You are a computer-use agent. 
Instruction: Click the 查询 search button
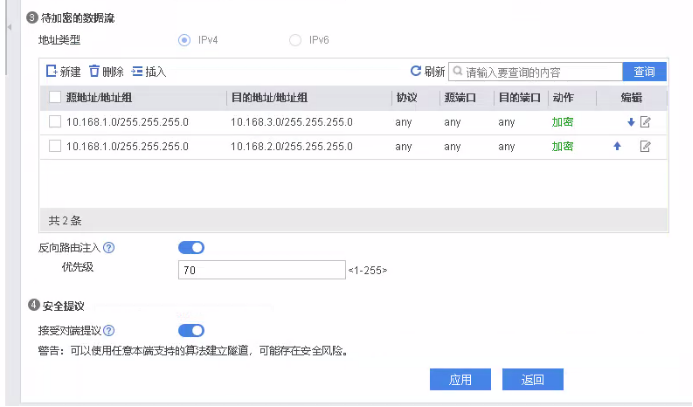point(644,72)
